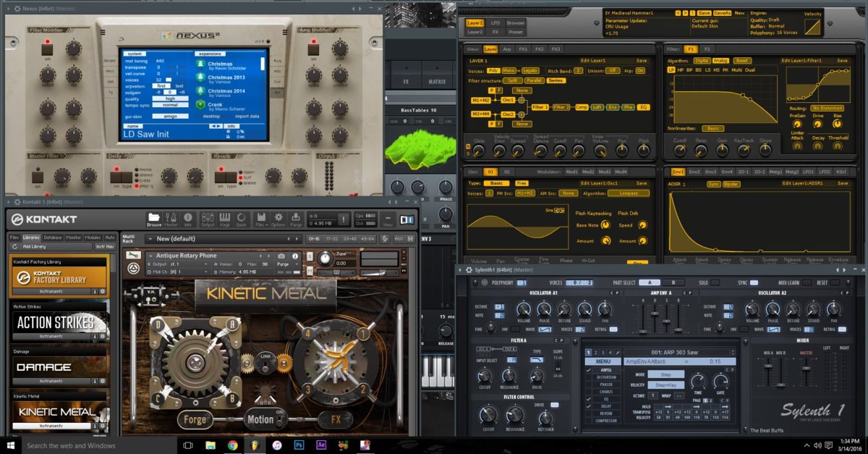The image size is (868, 454).
Task: Select Sylenth1 display page tab 2
Action: click(x=595, y=353)
